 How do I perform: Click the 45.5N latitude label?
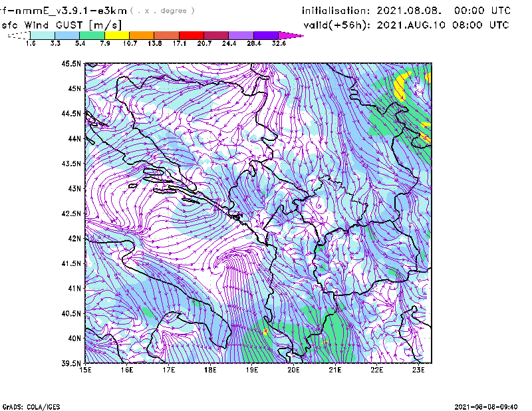72,63
